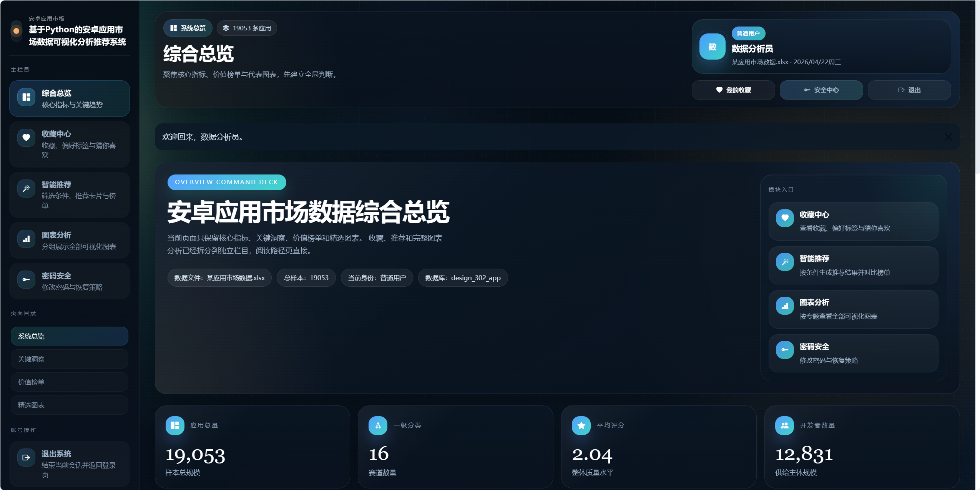Click the 19053 条应用 badge
This screenshot has width=980, height=490.
247,28
